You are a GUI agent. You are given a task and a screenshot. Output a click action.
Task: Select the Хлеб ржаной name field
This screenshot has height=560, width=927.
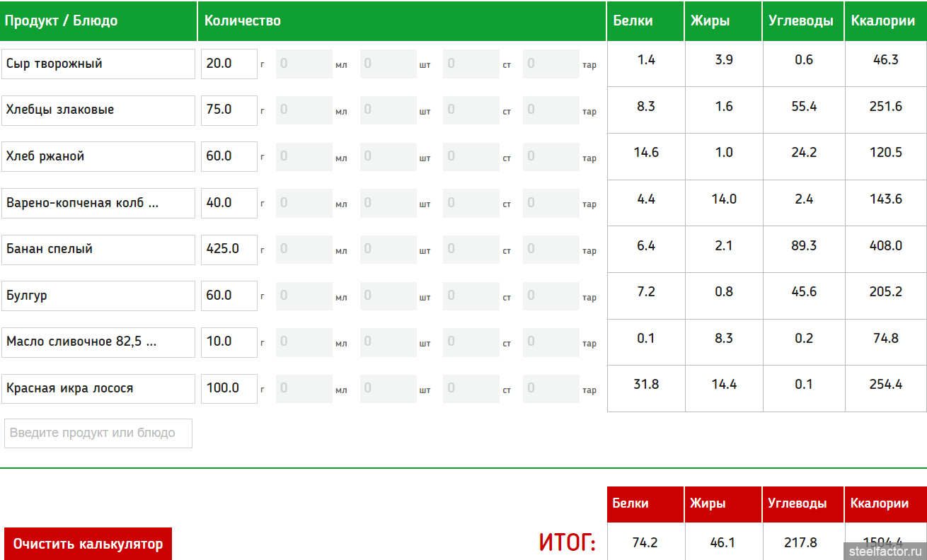pyautogui.click(x=98, y=156)
